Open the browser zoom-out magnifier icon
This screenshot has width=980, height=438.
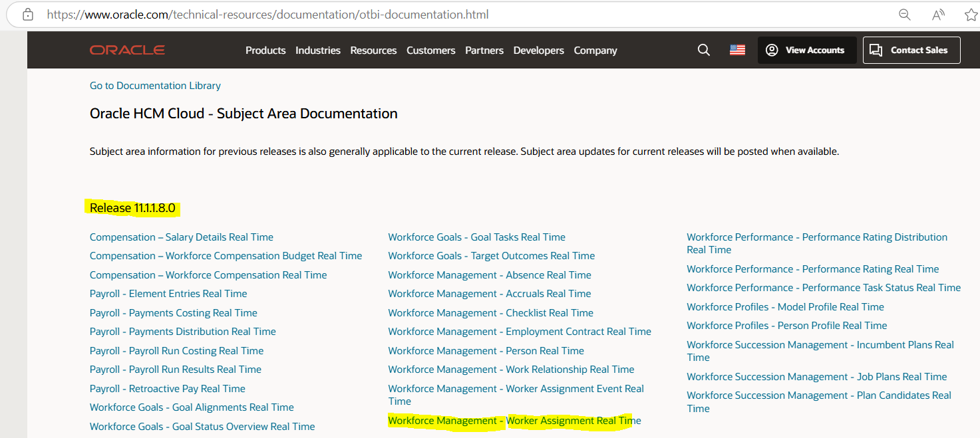904,15
